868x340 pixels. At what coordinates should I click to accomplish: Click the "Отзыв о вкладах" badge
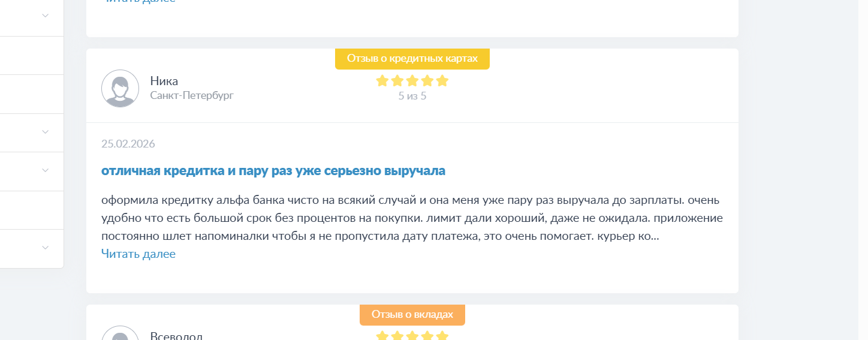pyautogui.click(x=412, y=315)
